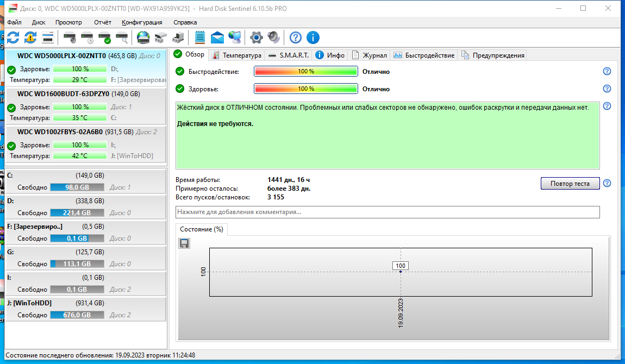Click help icon next to Здоровье row
Image resolution: width=625 pixels, height=364 pixels.
coord(607,89)
